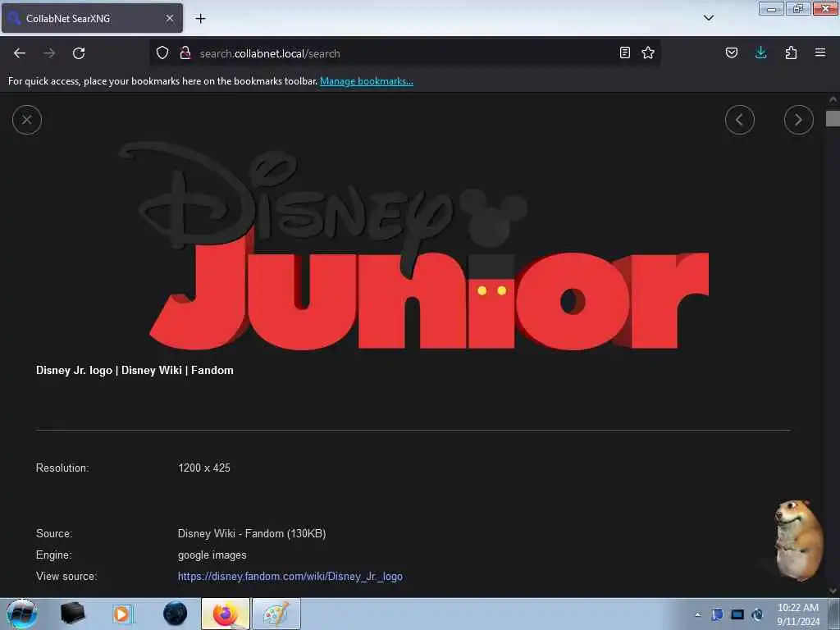This screenshot has height=630, width=840.
Task: Click the browser forward arrow
Action: [x=49, y=53]
